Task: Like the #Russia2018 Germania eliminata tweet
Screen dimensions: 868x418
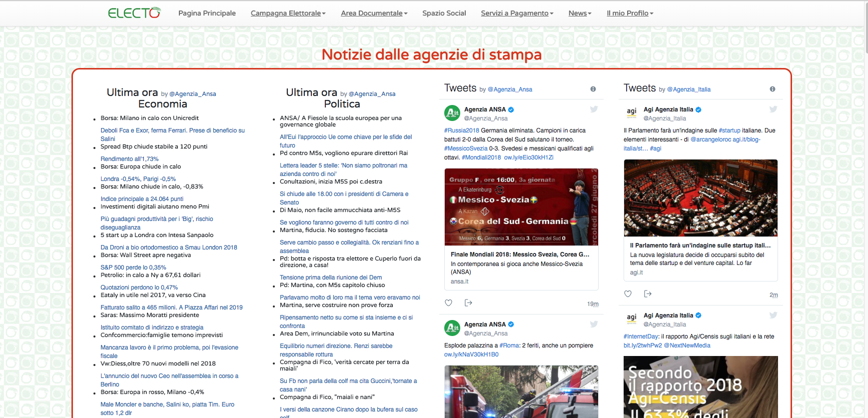Action: 449,302
